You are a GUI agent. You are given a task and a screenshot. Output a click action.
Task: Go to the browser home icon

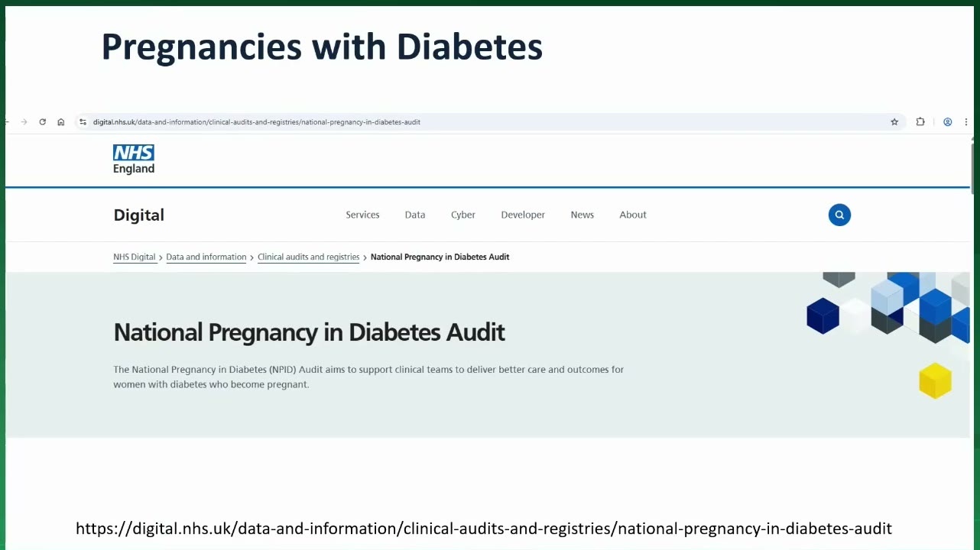61,122
